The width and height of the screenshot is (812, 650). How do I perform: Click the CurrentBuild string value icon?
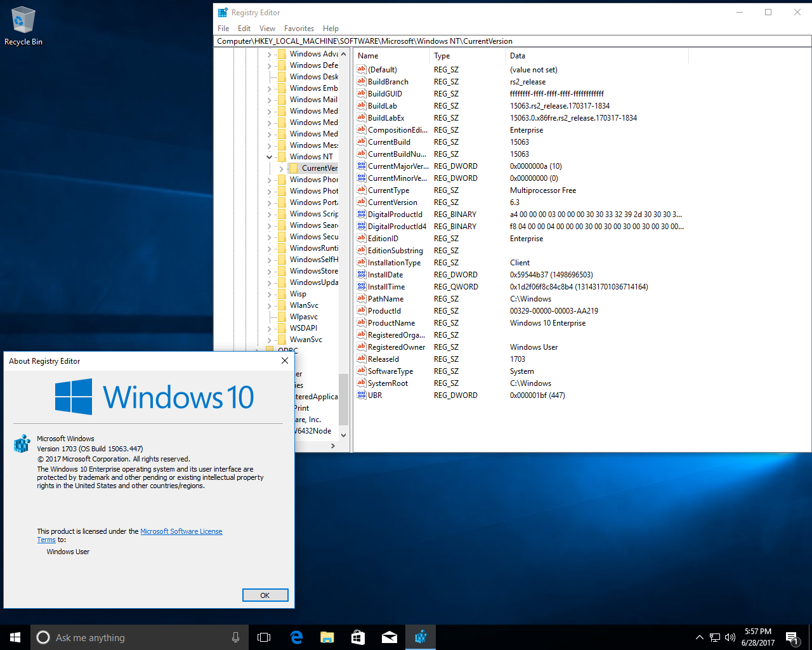point(362,142)
